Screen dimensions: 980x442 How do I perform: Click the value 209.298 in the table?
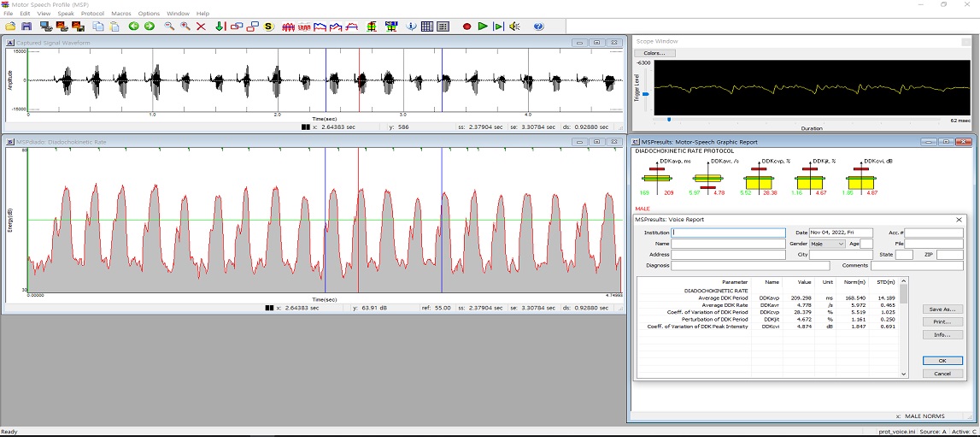coord(801,298)
